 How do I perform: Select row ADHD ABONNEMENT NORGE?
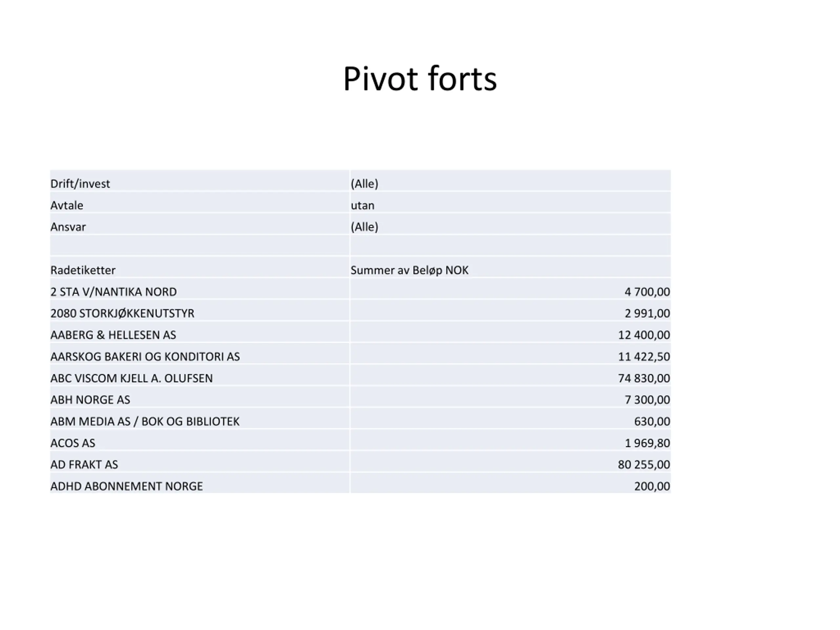(360, 487)
